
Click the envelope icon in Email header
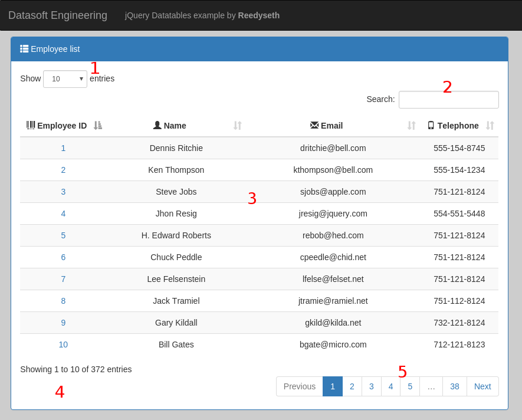pos(314,125)
